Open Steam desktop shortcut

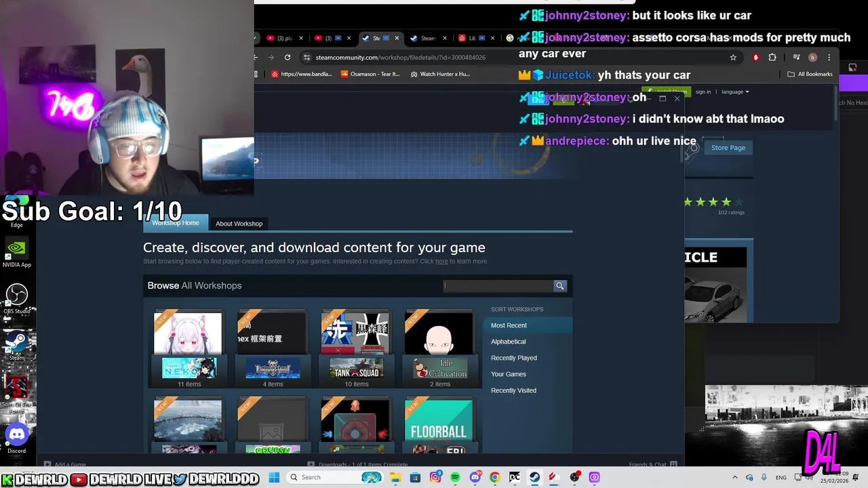click(x=16, y=346)
